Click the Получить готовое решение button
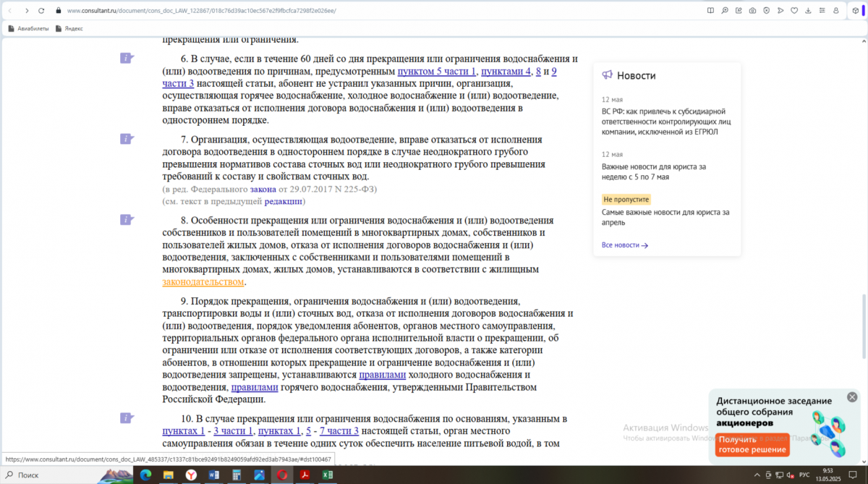The image size is (868, 484). (752, 444)
